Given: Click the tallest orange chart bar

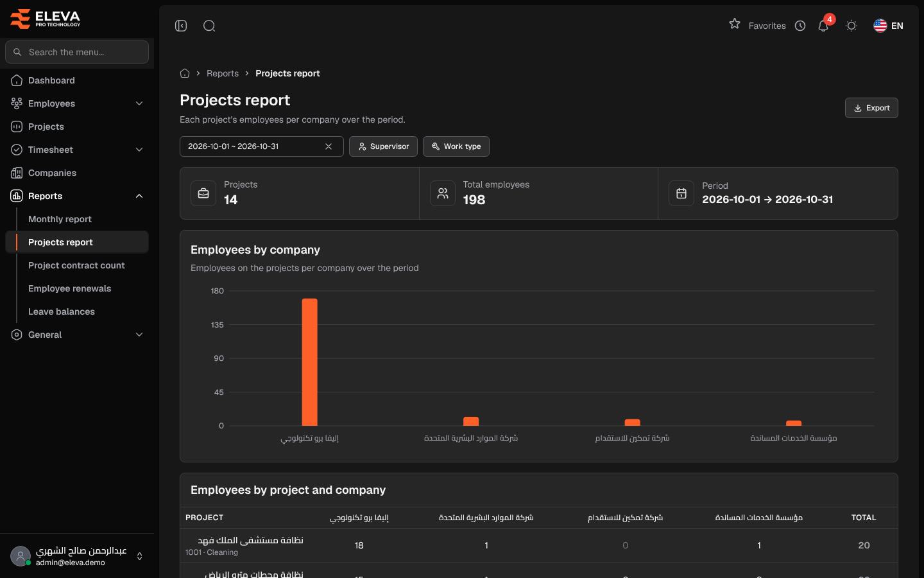Looking at the screenshot, I should 310,362.
